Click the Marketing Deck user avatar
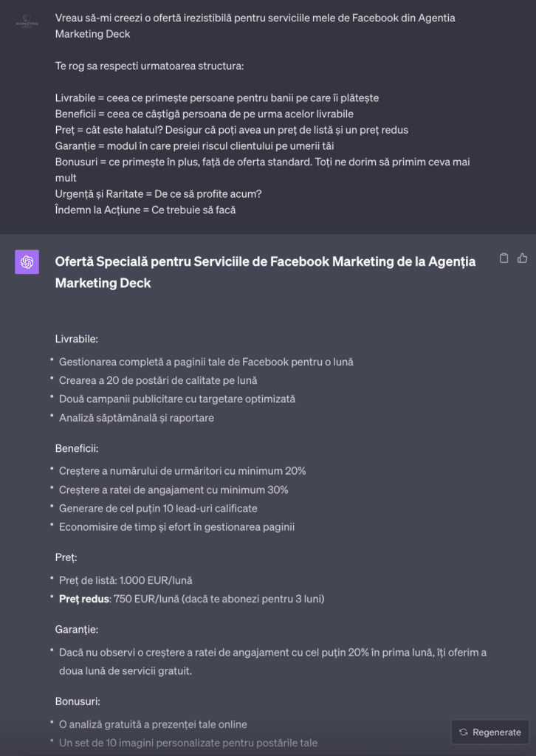 pos(27,23)
